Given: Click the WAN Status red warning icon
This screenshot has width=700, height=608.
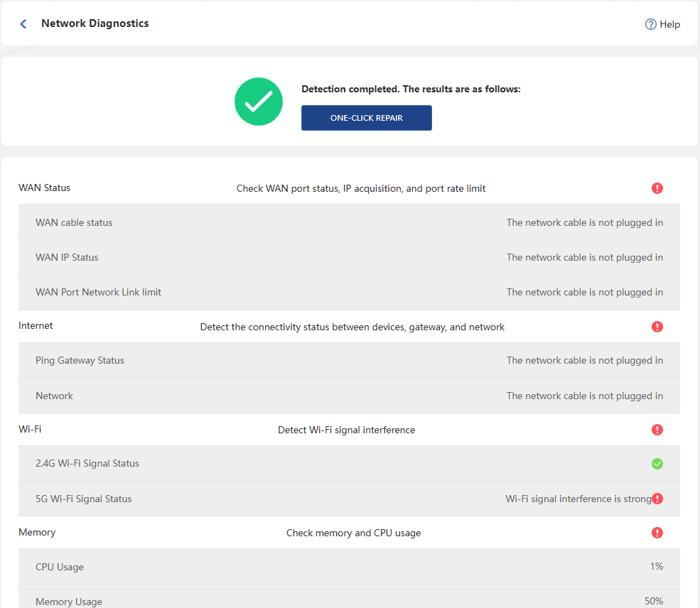Looking at the screenshot, I should coord(657,188).
